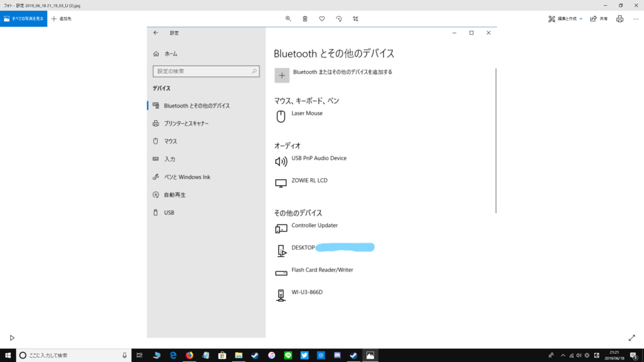644x362 pixels.
Task: Click the back arrow in the Settings window
Action: point(155,33)
